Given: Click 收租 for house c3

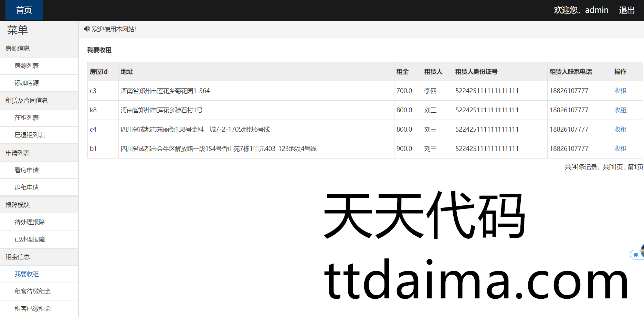Looking at the screenshot, I should (x=620, y=91).
